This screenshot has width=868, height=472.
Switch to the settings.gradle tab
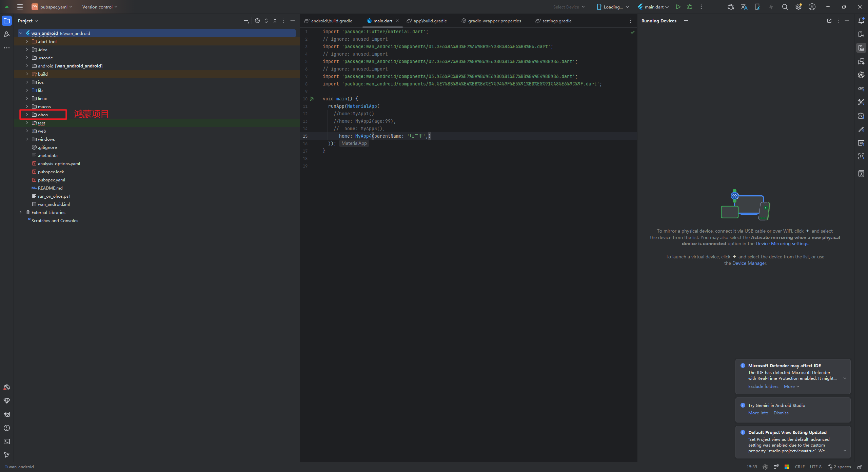pyautogui.click(x=556, y=21)
